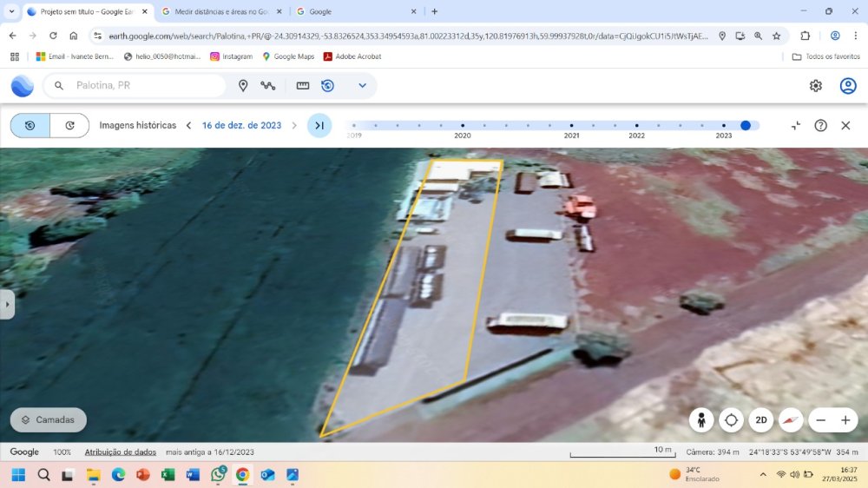The height and width of the screenshot is (488, 868).
Task: Open the Todos os favoritos folder
Action: pyautogui.click(x=826, y=56)
